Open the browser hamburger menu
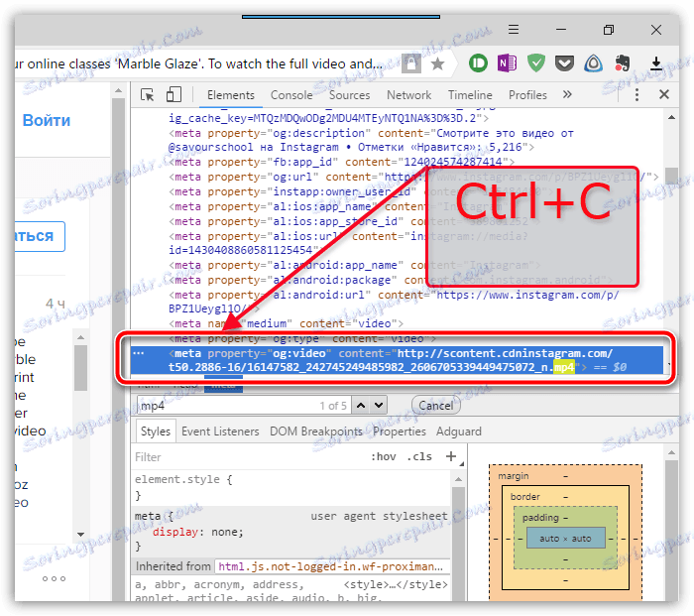694x616 pixels. pos(514,30)
